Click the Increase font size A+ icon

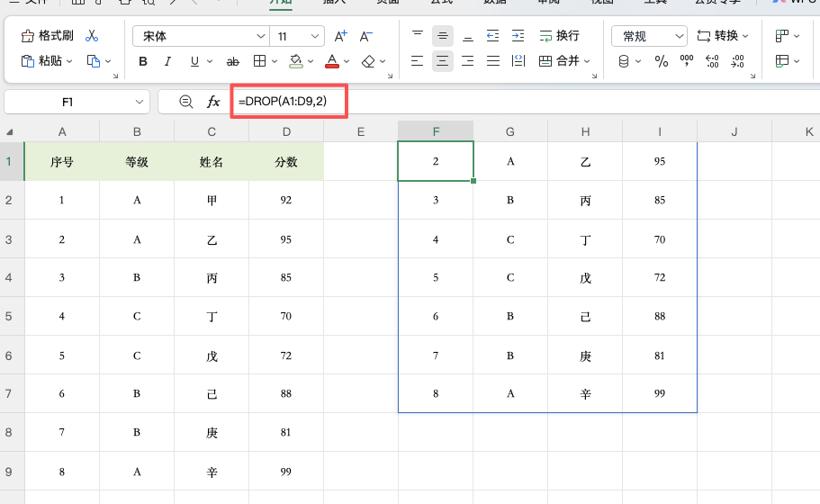point(340,36)
